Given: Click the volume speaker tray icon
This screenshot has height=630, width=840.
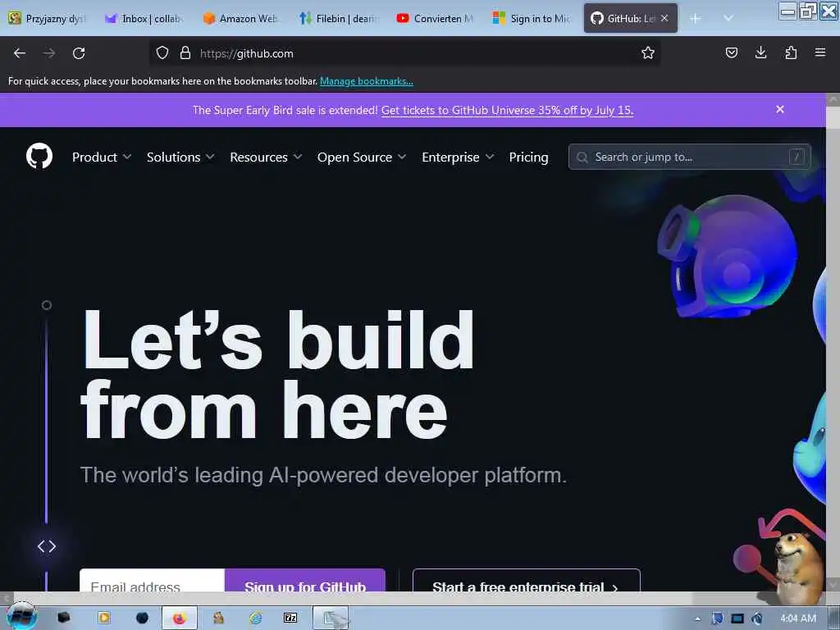Looking at the screenshot, I should [757, 619].
